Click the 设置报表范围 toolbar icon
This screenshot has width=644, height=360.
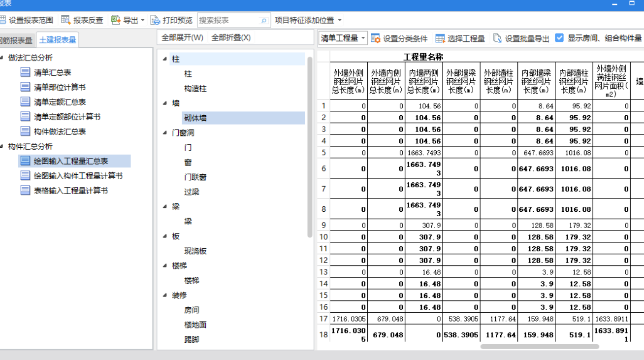point(2,20)
